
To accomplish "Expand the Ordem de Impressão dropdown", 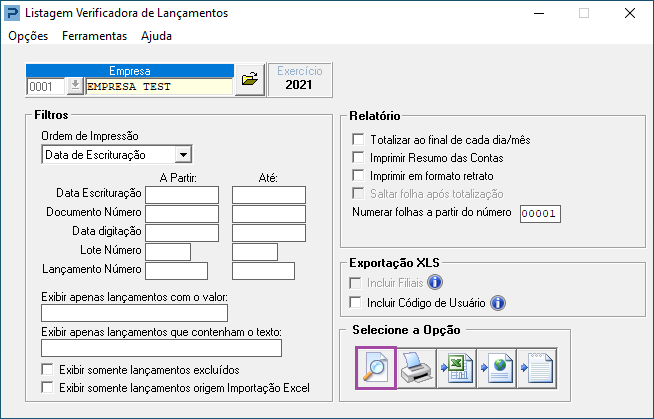I will click(183, 155).
